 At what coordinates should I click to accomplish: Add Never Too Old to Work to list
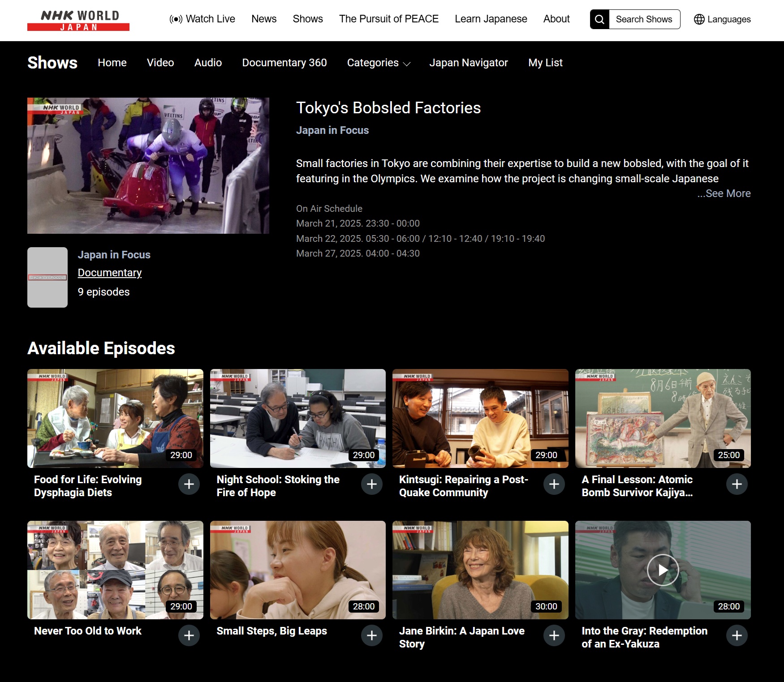pyautogui.click(x=189, y=635)
